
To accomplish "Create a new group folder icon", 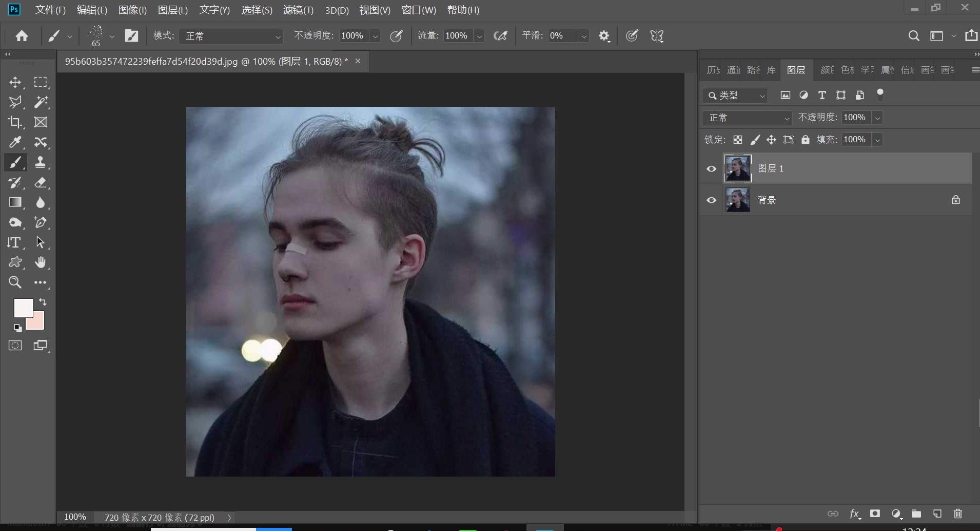I will coord(916,514).
